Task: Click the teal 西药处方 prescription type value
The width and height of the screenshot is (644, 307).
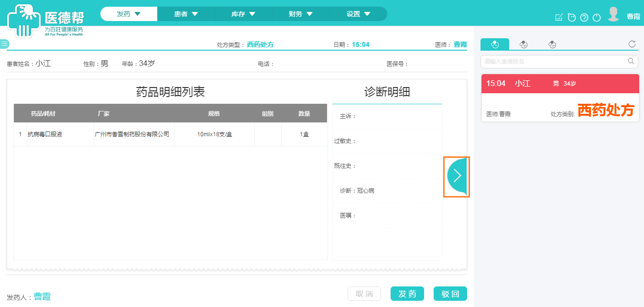Action: pos(261,44)
